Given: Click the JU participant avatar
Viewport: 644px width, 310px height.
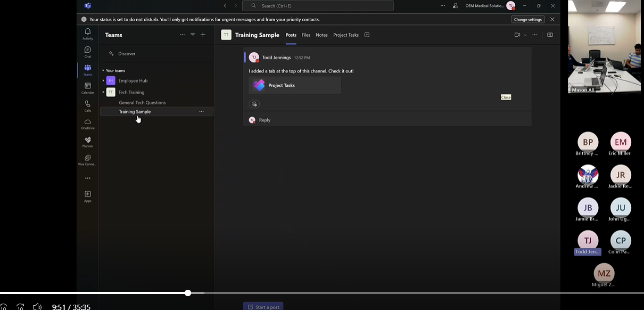Looking at the screenshot, I should tap(621, 208).
